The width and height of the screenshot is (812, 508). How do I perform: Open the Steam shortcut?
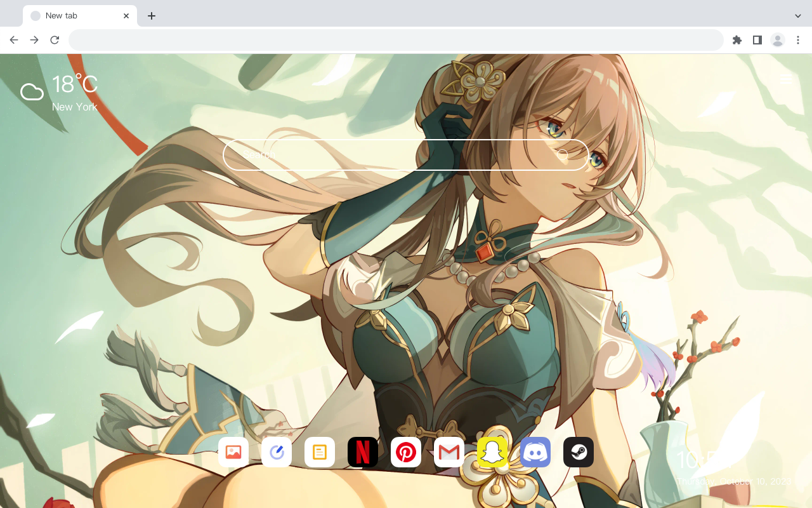[579, 452]
